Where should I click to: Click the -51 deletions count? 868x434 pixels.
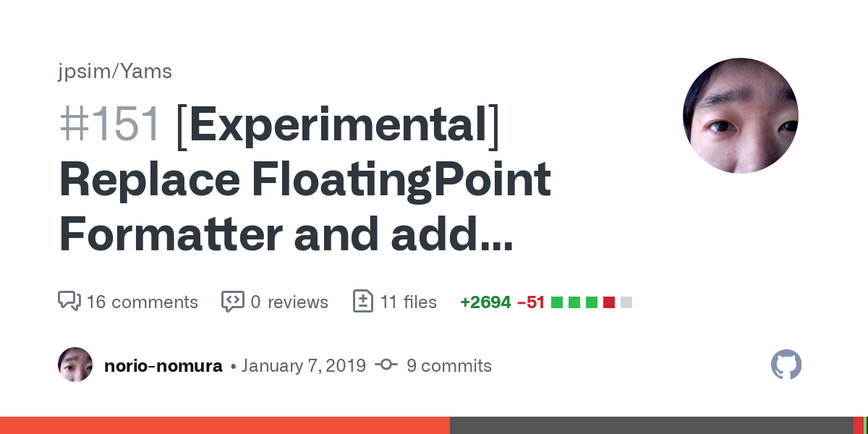(531, 302)
